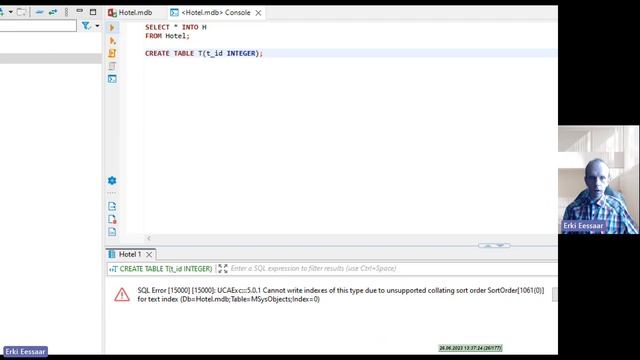Open the navigator view menu three-dots icon
This screenshot has width=640, height=360.
pyautogui.click(x=66, y=12)
